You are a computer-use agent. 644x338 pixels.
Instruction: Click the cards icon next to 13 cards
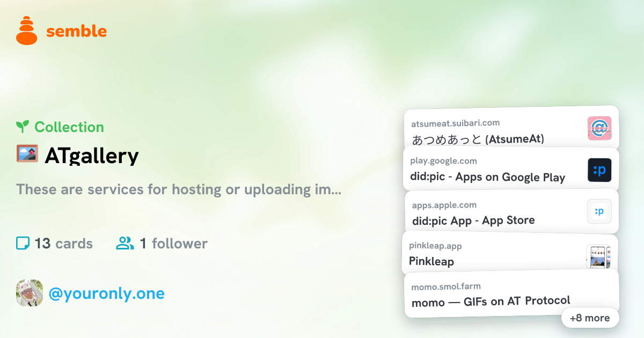point(23,244)
